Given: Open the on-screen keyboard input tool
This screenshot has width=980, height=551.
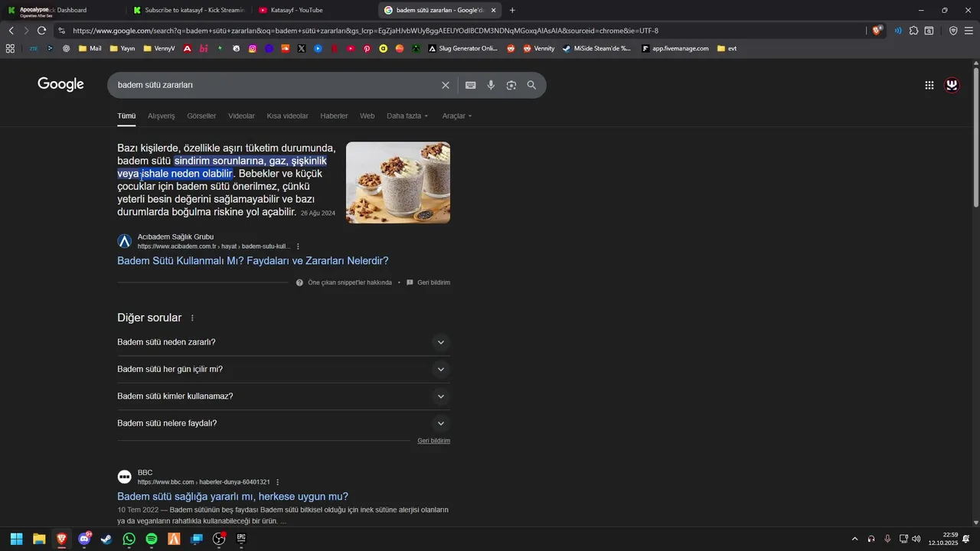Looking at the screenshot, I should pos(471,85).
